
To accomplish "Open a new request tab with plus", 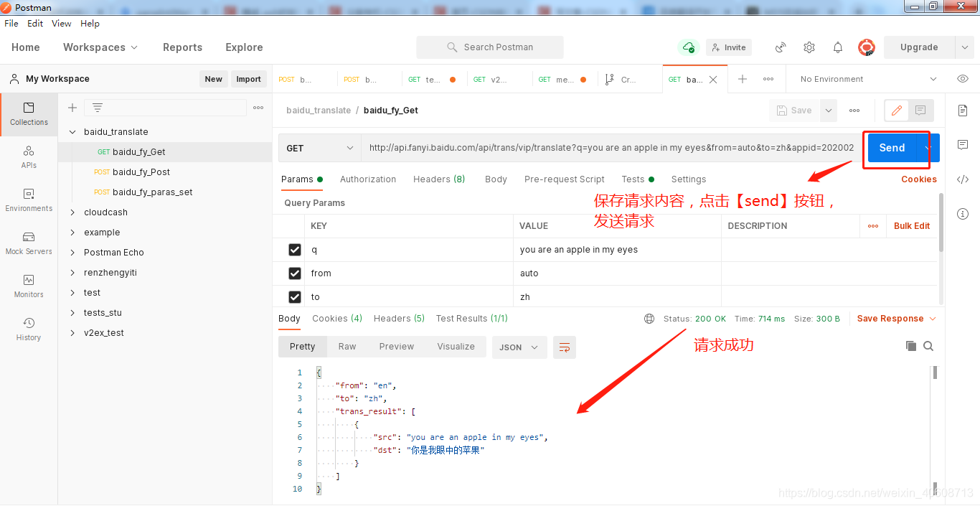I will click(x=743, y=79).
